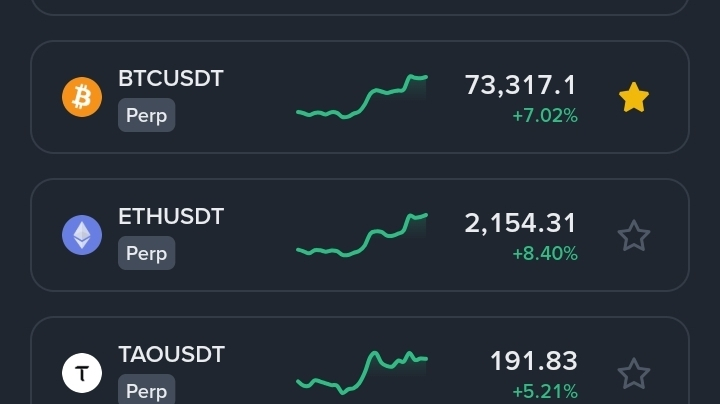Click the Perp badge under TAOUSDT
This screenshot has height=404, width=720.
pos(146,390)
